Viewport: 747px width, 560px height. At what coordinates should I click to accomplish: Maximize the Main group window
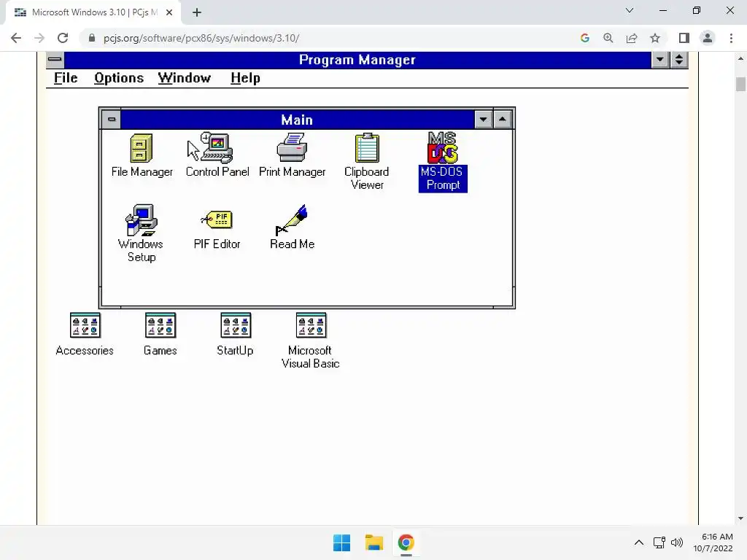(502, 120)
